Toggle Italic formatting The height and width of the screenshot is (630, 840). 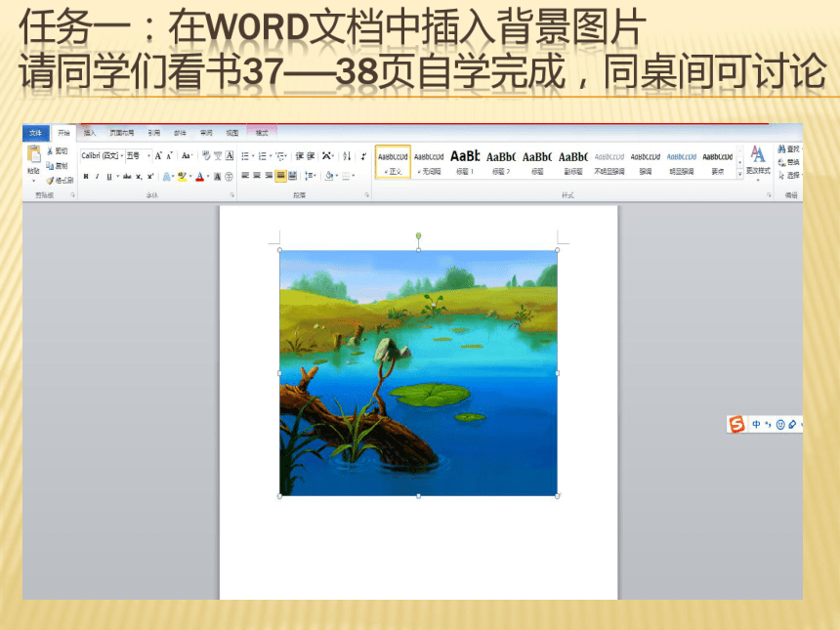coord(97,176)
